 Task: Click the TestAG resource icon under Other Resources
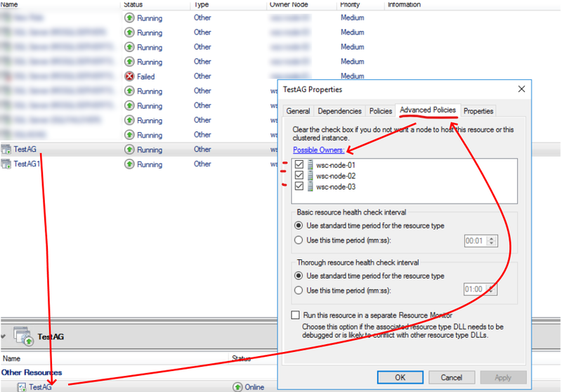(x=22, y=387)
